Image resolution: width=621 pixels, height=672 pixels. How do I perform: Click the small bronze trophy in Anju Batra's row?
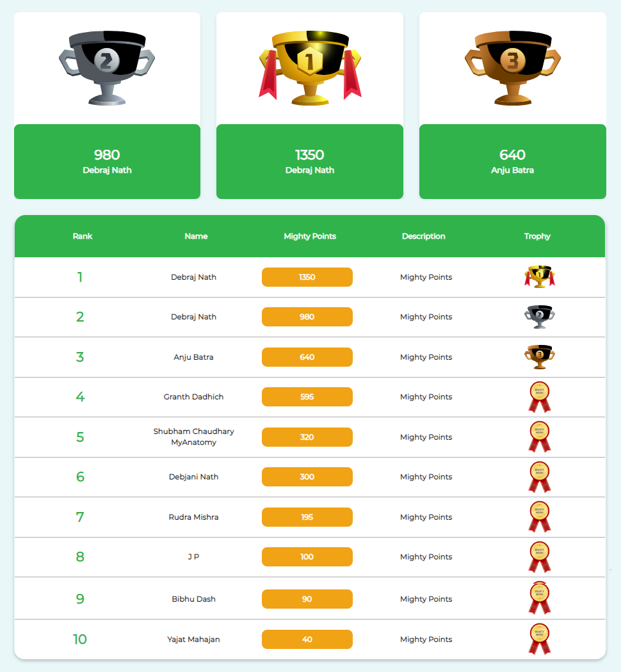540,356
